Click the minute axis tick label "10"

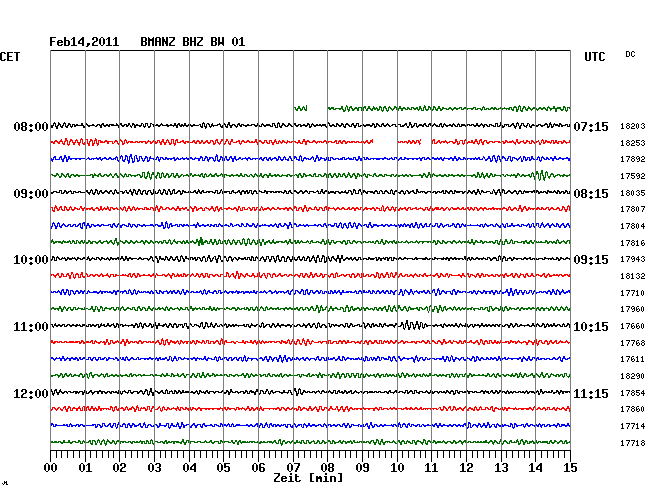397,468
